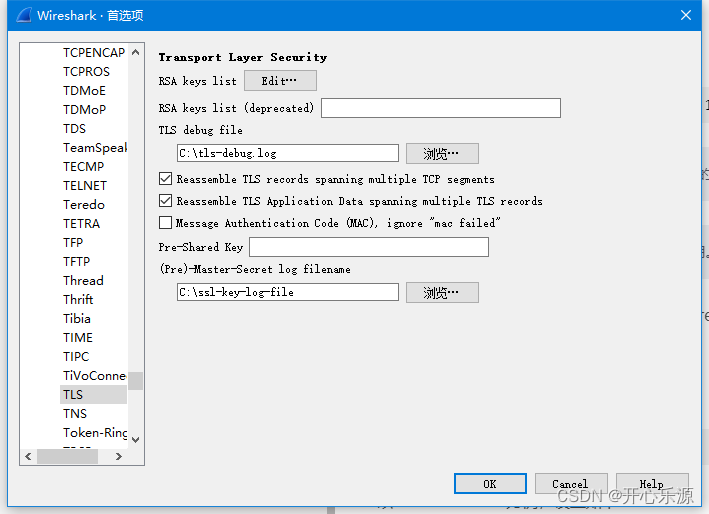Click the left arrow of horizontal scrollbar

[28, 457]
